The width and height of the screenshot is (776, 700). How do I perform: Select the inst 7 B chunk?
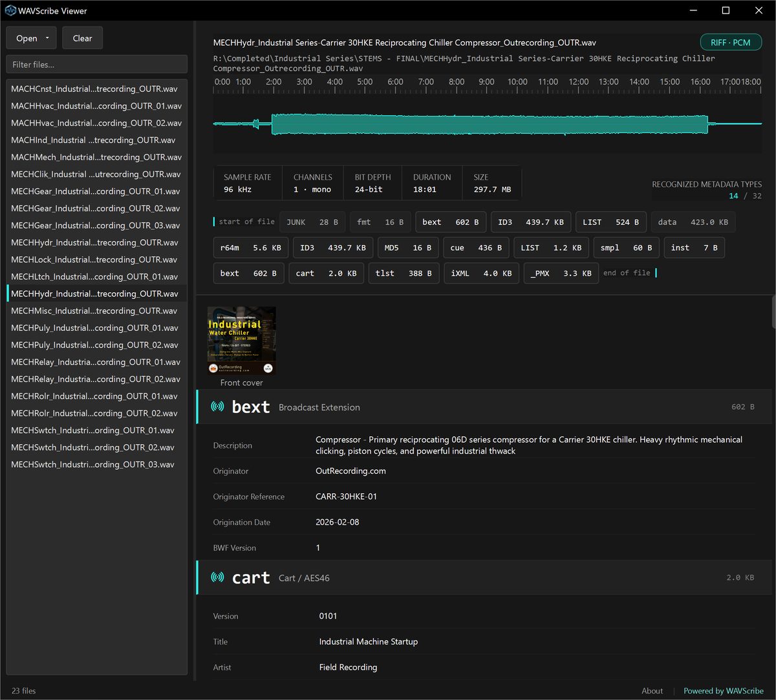[694, 248]
